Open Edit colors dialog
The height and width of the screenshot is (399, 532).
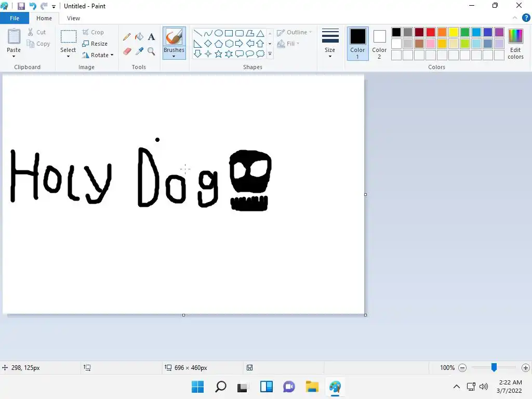[x=515, y=44]
